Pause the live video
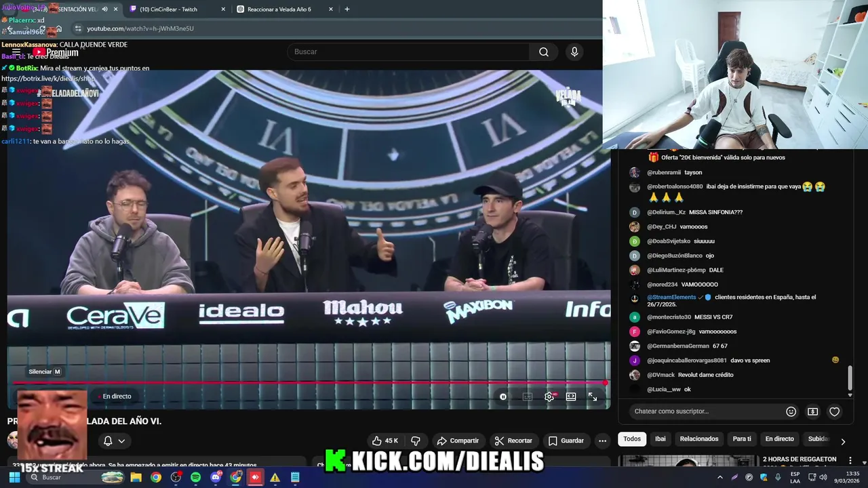The image size is (868, 488). [x=503, y=396]
